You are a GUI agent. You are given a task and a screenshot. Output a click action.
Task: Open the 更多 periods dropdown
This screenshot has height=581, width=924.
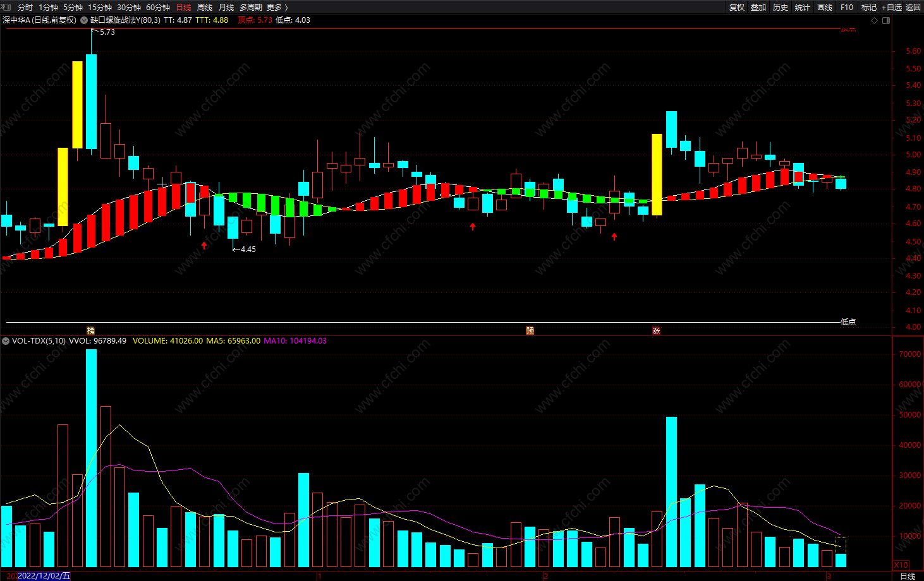[x=277, y=8]
